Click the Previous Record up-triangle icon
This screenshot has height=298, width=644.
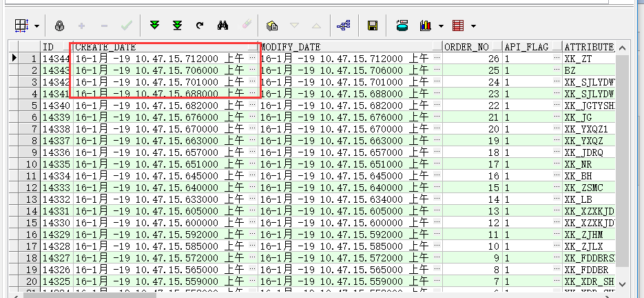tap(316, 26)
